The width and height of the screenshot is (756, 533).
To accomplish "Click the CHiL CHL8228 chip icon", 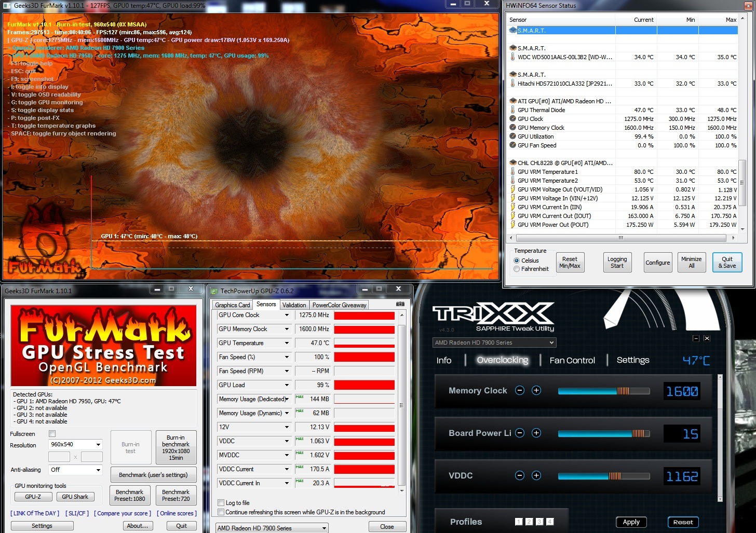I will [x=513, y=163].
